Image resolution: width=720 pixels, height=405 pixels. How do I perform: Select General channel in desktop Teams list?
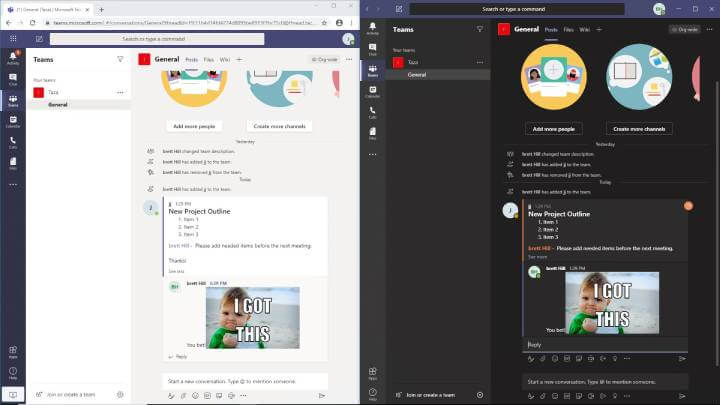pyautogui.click(x=438, y=74)
